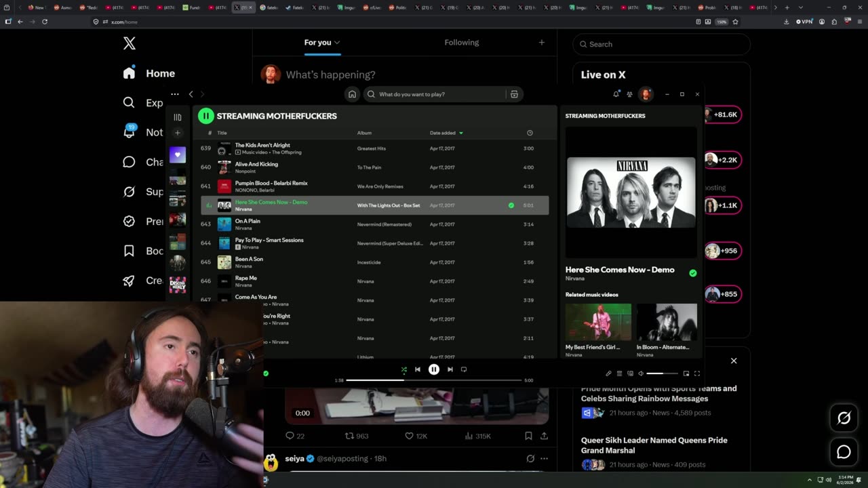
Task: Play In Bloom - Alternate related video
Action: pos(667,322)
